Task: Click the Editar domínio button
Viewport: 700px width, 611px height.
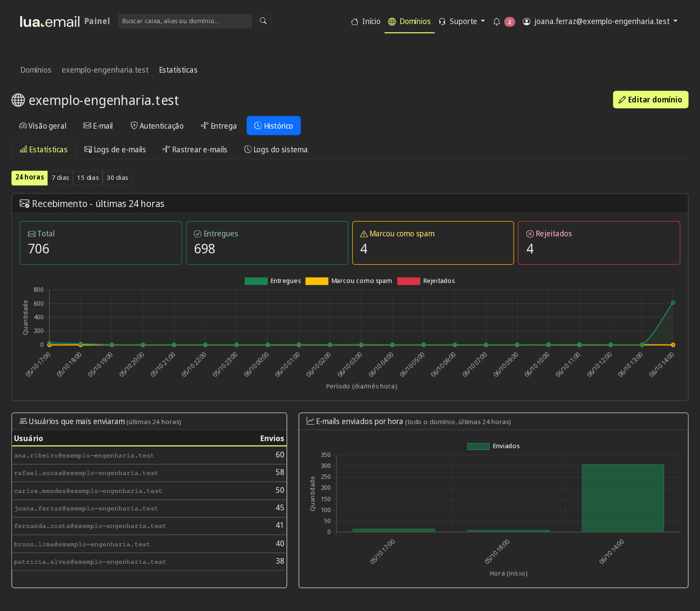Action: 651,100
